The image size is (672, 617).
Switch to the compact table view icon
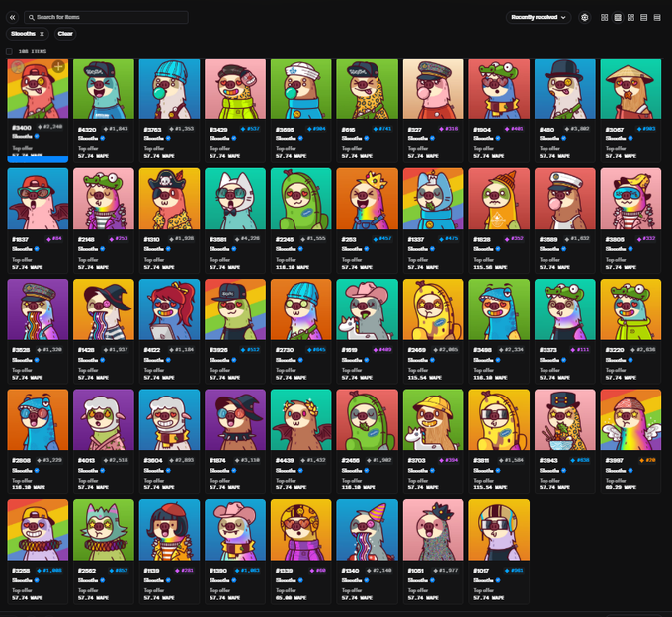657,17
